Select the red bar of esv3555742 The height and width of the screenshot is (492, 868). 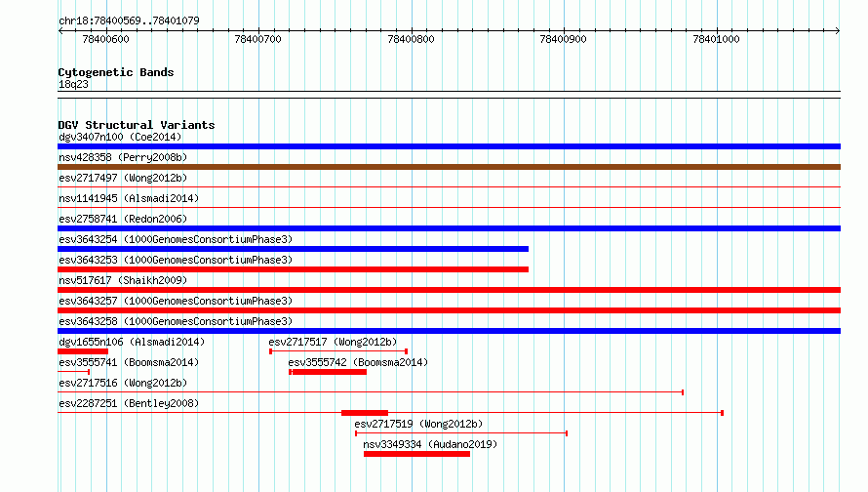point(328,372)
